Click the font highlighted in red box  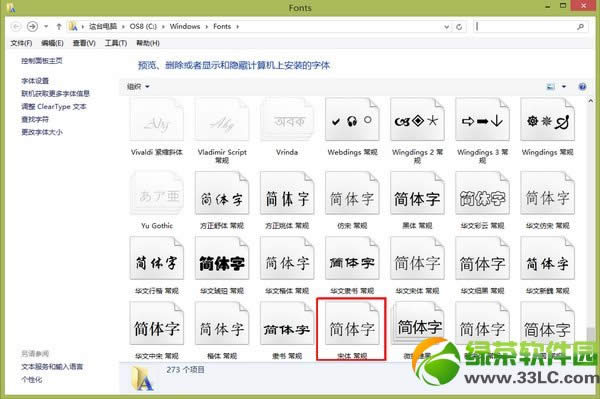(352, 329)
